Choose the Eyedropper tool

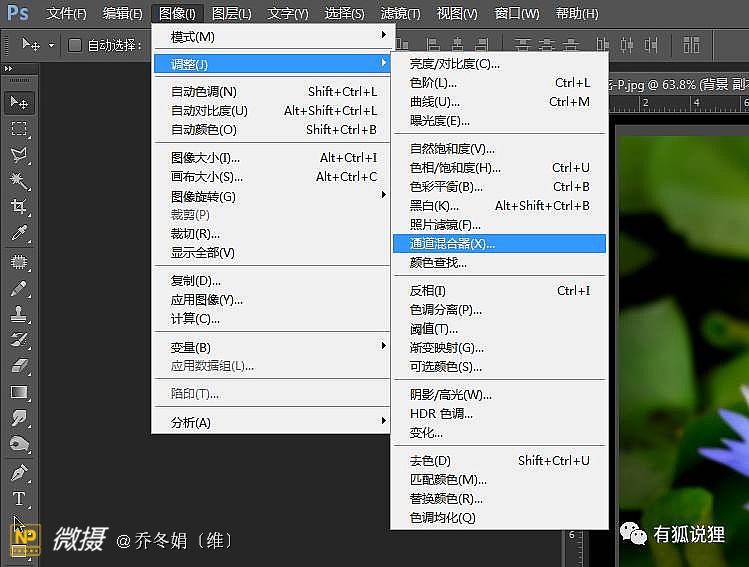click(19, 233)
